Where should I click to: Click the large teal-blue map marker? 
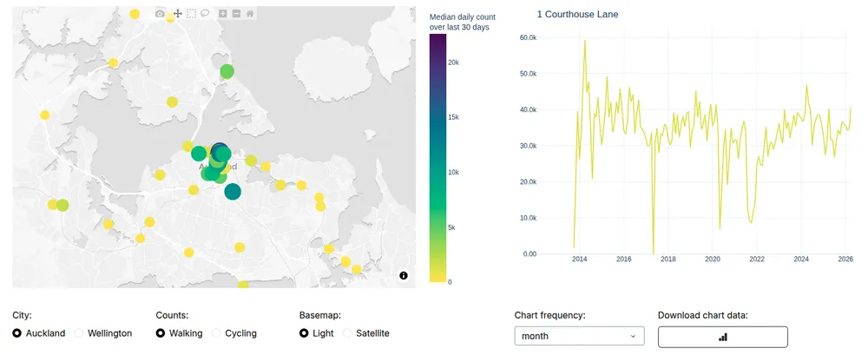click(x=233, y=192)
